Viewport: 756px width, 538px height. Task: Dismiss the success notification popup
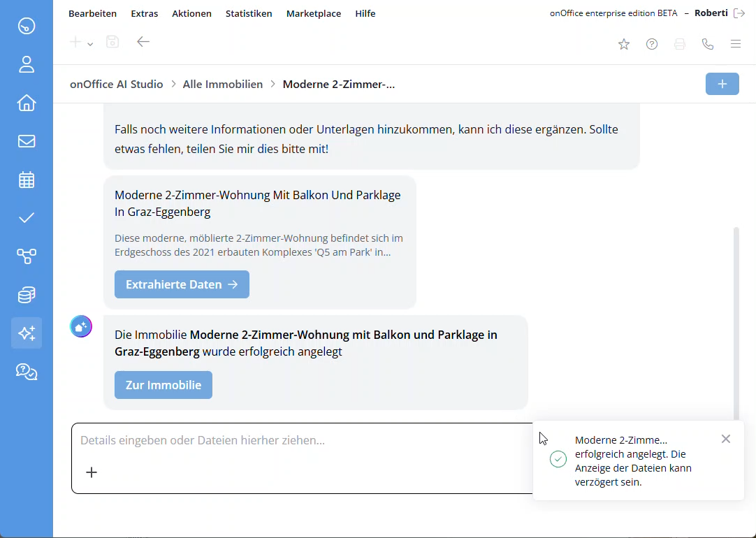[725, 439]
